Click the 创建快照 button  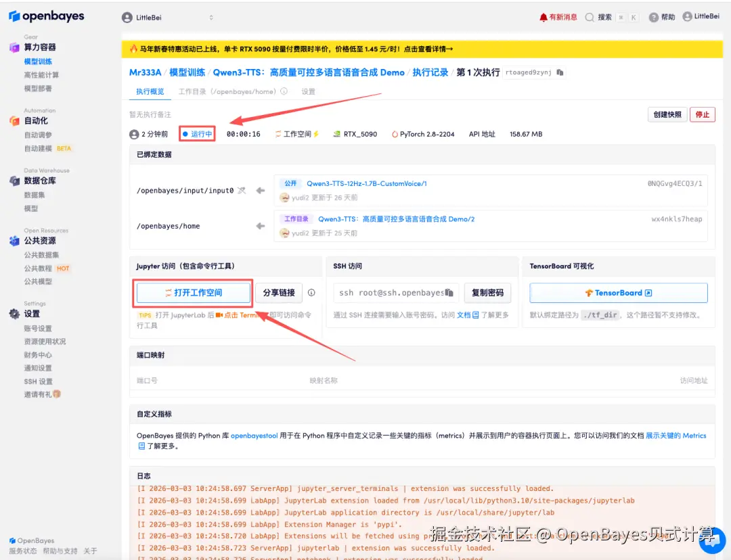667,114
